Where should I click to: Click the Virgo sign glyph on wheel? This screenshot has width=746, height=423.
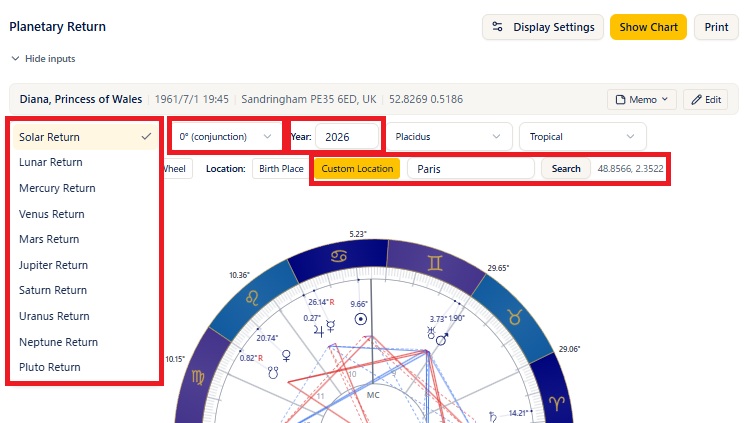pos(198,377)
